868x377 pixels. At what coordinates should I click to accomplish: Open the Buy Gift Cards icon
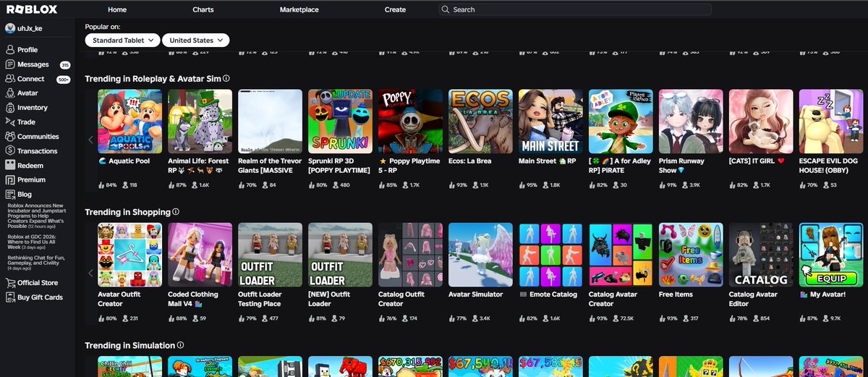click(x=10, y=297)
